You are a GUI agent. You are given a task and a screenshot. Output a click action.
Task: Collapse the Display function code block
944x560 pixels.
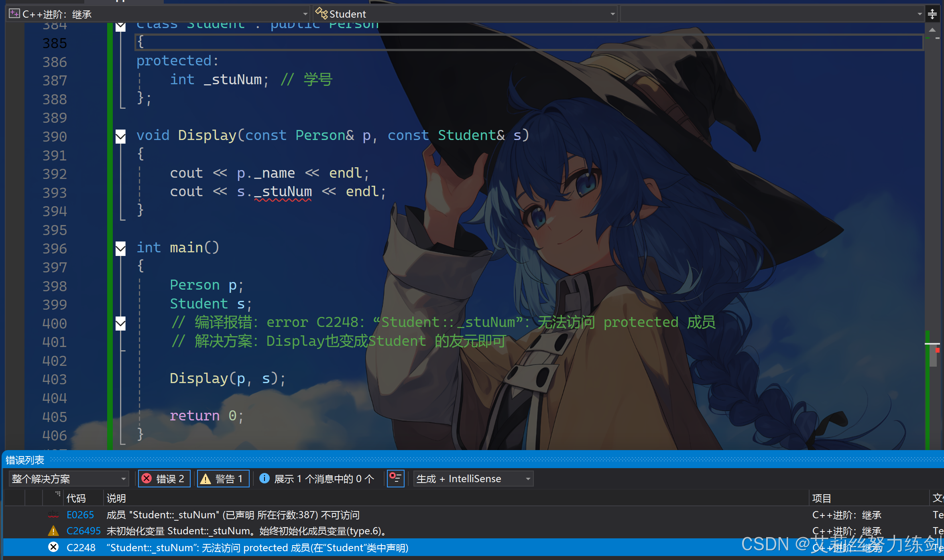click(120, 136)
